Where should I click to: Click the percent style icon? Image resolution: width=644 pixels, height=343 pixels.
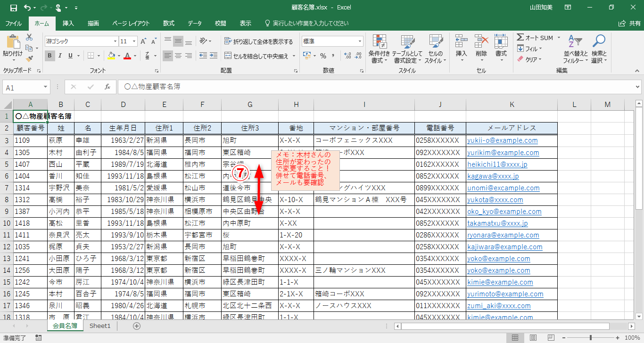[323, 56]
